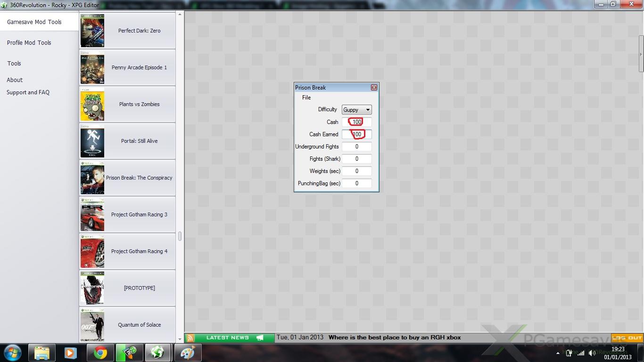Open the Gamesave Mod Tools section
This screenshot has height=362, width=644.
click(34, 22)
